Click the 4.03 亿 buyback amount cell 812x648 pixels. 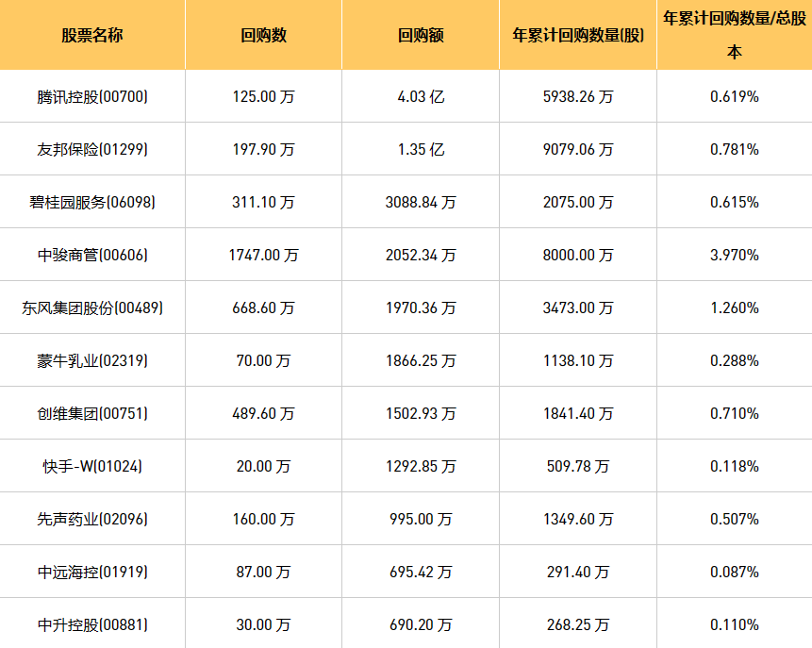point(421,96)
